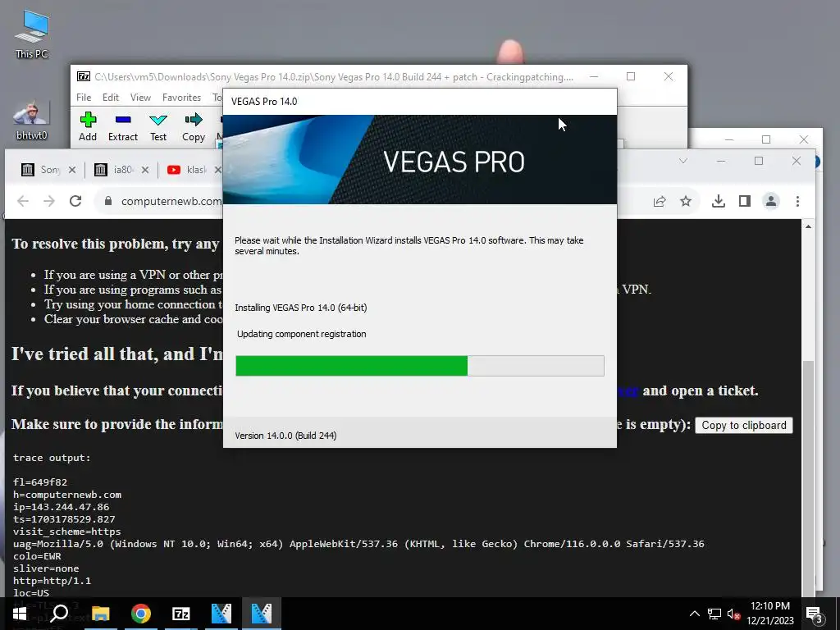
Task: Click the share page icon in Chrome
Action: tap(660, 201)
